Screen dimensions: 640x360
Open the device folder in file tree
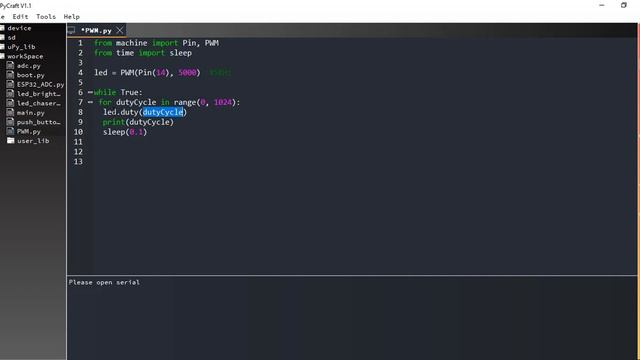point(19,28)
